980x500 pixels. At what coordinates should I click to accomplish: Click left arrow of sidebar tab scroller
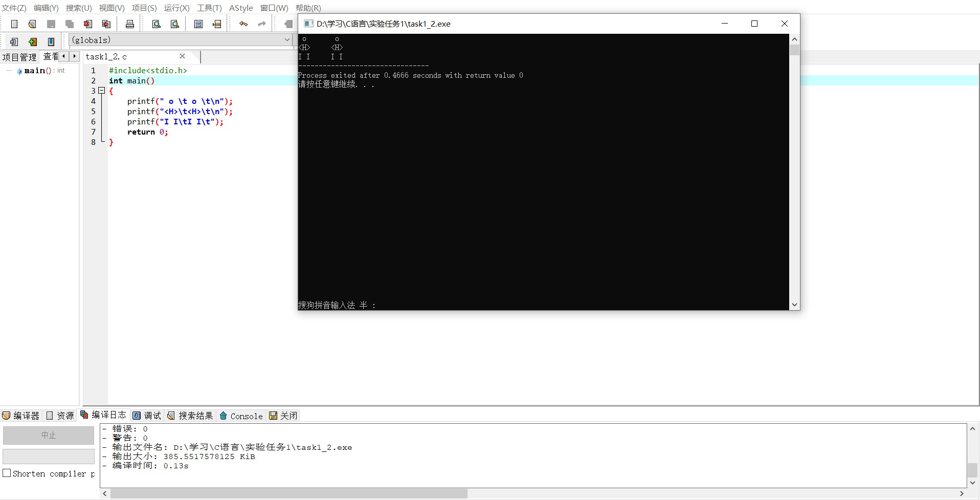[63, 56]
